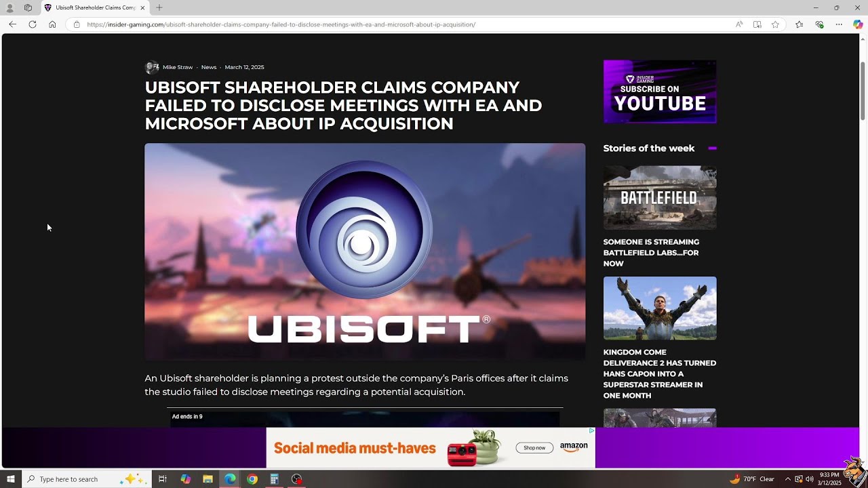This screenshot has width=868, height=488.
Task: Open the network status icon
Action: [799, 479]
